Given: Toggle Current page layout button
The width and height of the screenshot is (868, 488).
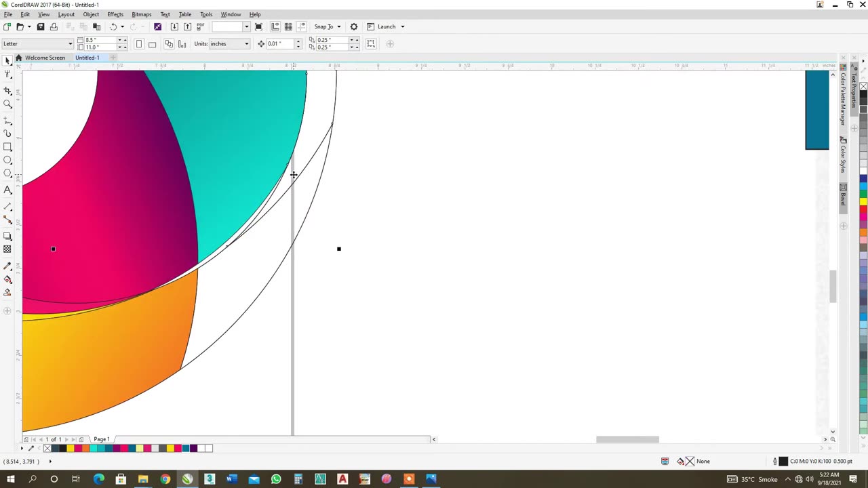Looking at the screenshot, I should click(x=182, y=44).
